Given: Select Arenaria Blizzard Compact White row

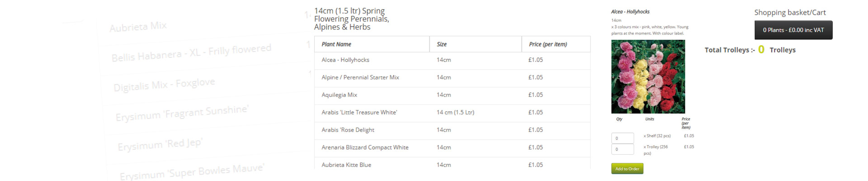Looking at the screenshot, I should click(452, 148).
